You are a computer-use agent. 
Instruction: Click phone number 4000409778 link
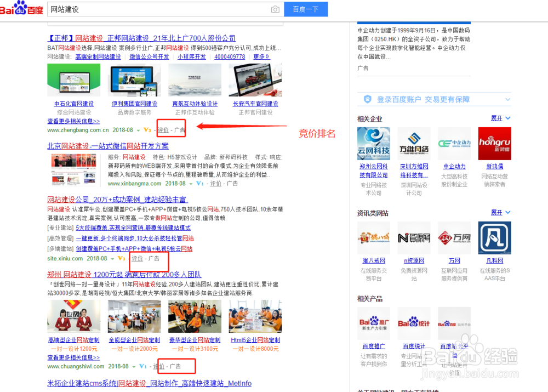[x=230, y=56]
